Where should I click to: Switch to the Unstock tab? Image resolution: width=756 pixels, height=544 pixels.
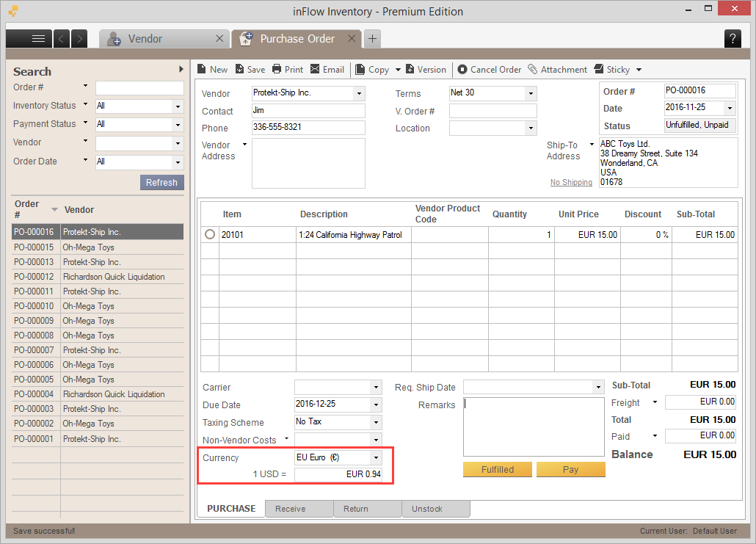(x=436, y=509)
